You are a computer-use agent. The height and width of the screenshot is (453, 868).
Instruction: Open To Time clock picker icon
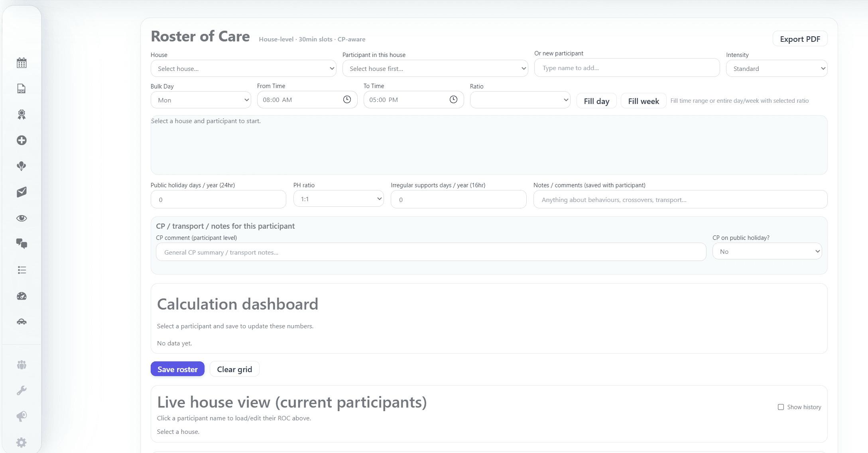click(453, 100)
